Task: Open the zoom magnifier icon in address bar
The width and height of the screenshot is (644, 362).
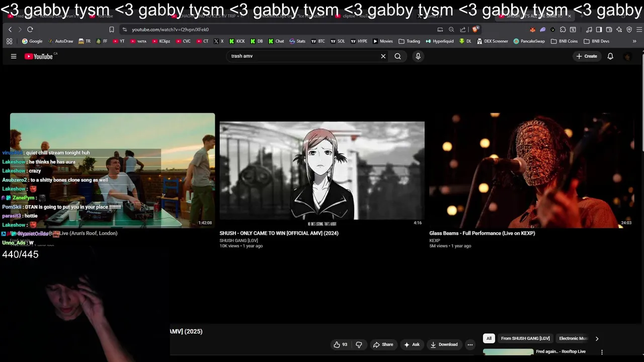Action: pos(451,30)
